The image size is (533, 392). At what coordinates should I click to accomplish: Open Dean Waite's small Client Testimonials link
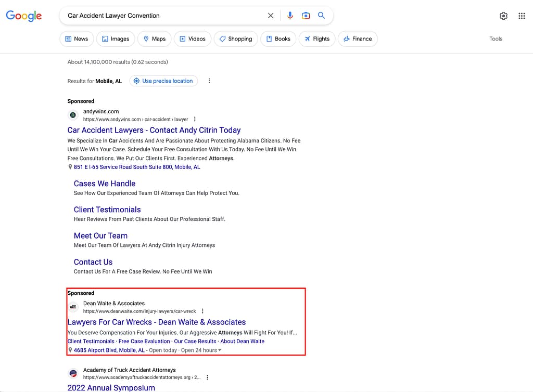(91, 342)
